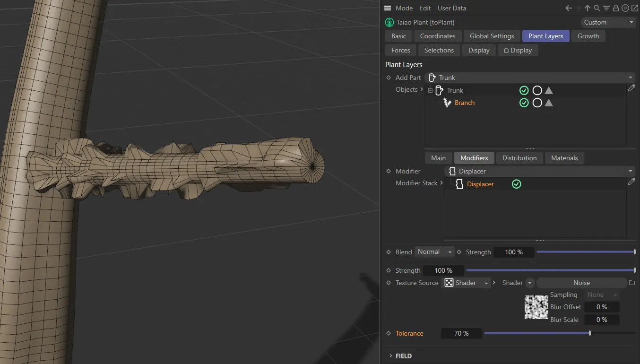This screenshot has height=364, width=640.
Task: Expand the FIELD section
Action: pos(391,356)
